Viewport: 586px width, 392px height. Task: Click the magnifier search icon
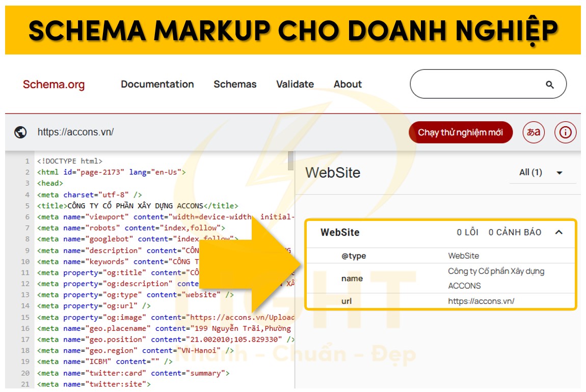[549, 85]
